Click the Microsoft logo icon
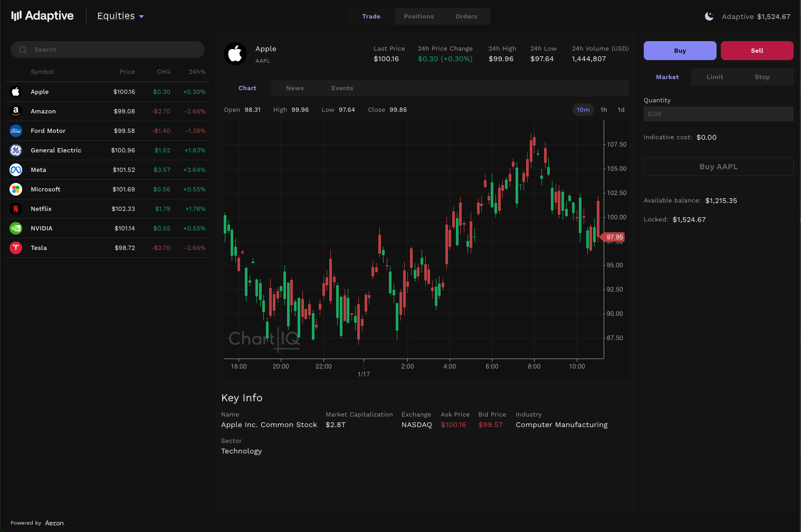 click(x=16, y=189)
